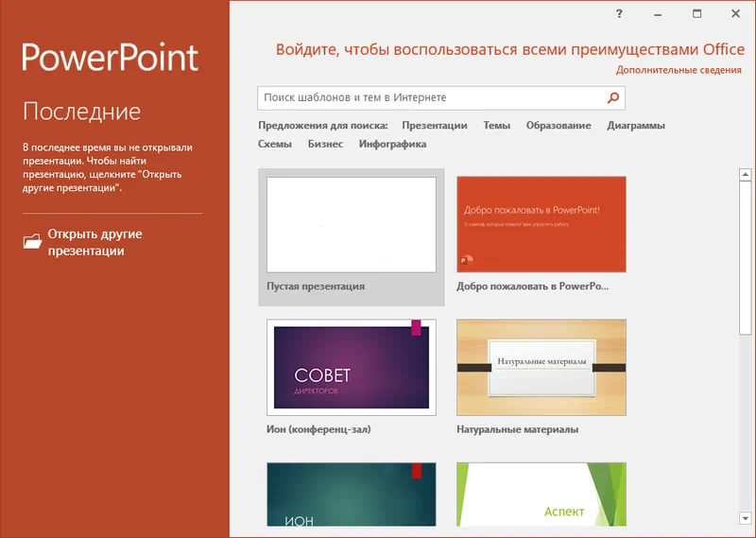Click the template list scrollbar thumb
The image size is (756, 538).
(746, 258)
